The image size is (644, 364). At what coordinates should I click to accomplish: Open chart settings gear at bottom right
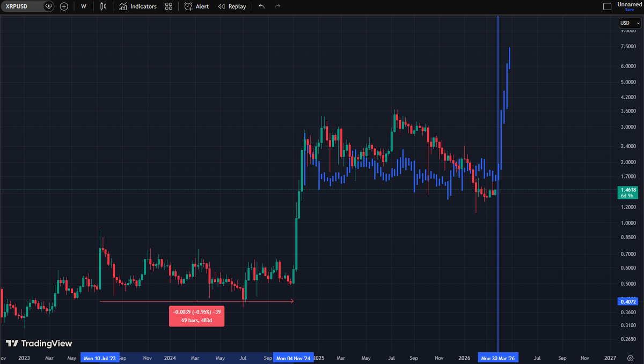(x=630, y=358)
